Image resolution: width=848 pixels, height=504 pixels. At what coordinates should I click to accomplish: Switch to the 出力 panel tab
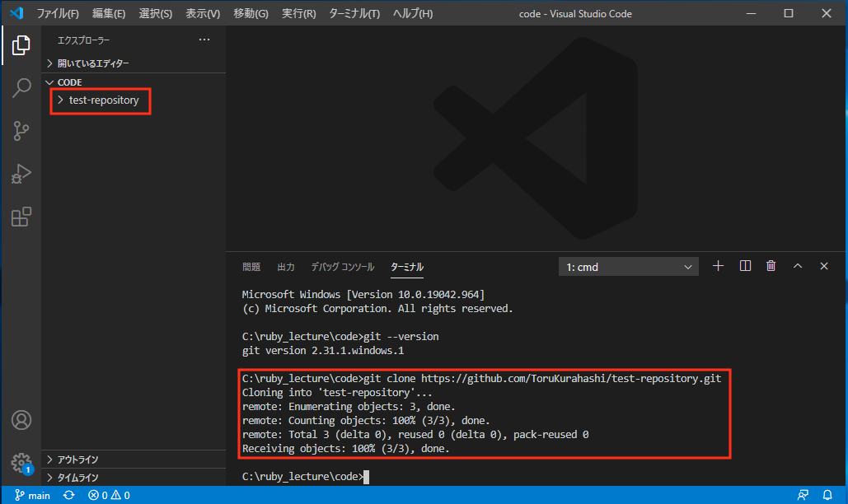coord(285,267)
